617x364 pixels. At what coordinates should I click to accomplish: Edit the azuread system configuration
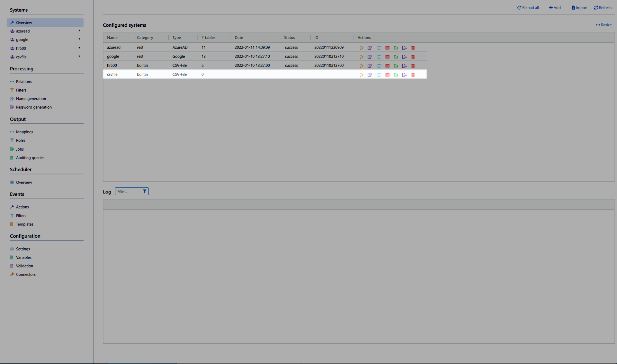pyautogui.click(x=370, y=48)
